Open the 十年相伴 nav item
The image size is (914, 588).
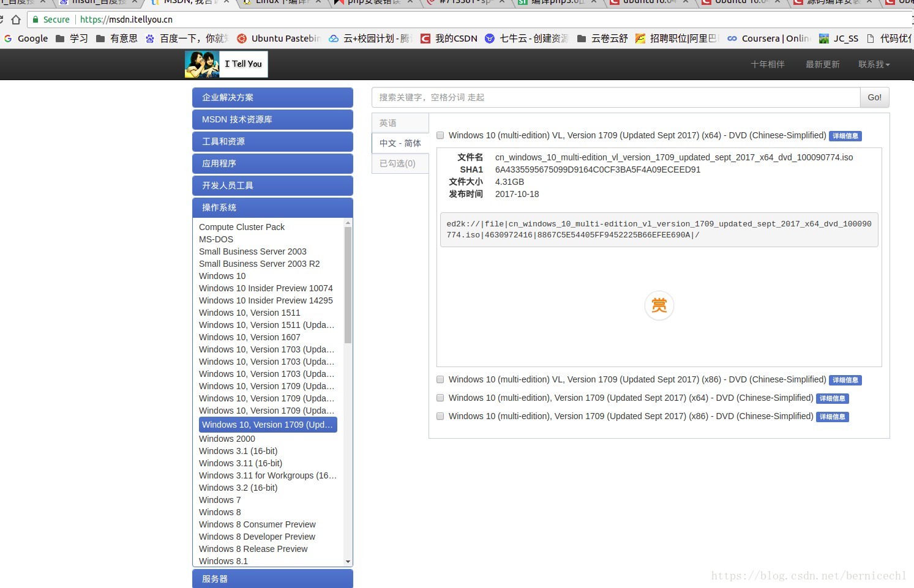click(x=768, y=64)
